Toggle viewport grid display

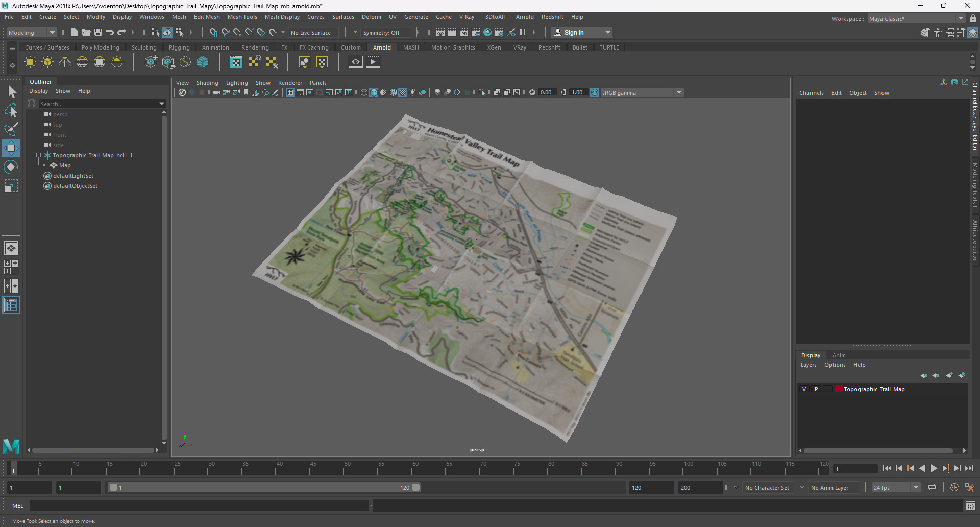coord(290,92)
